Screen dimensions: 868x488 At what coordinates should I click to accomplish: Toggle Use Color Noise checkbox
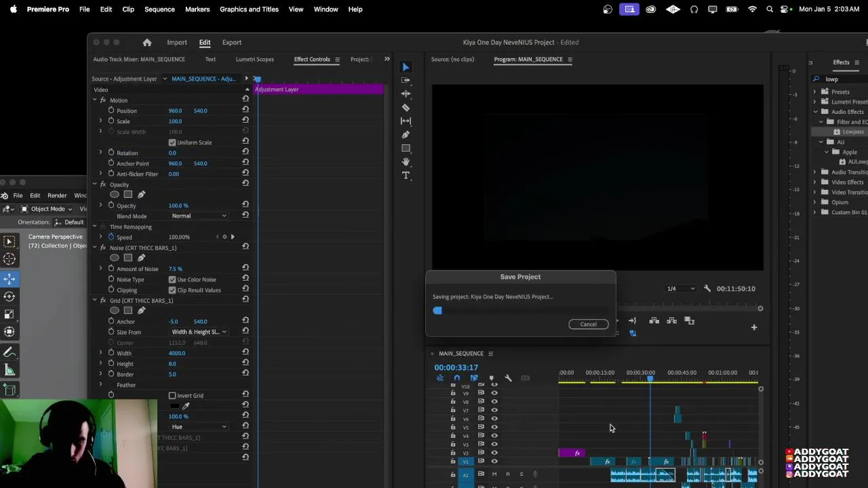[172, 279]
